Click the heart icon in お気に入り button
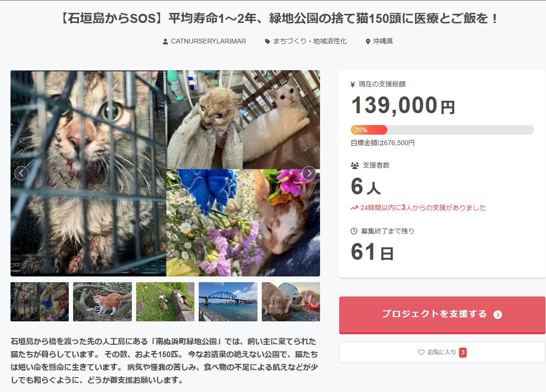Screen dimensions: 546x392 point(421,352)
